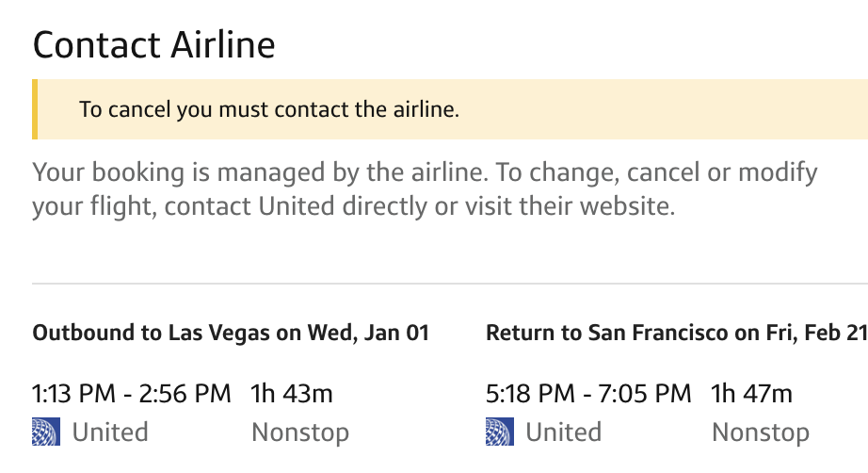Click the Nonstop label for the return flight
The image size is (868, 473).
click(x=760, y=432)
